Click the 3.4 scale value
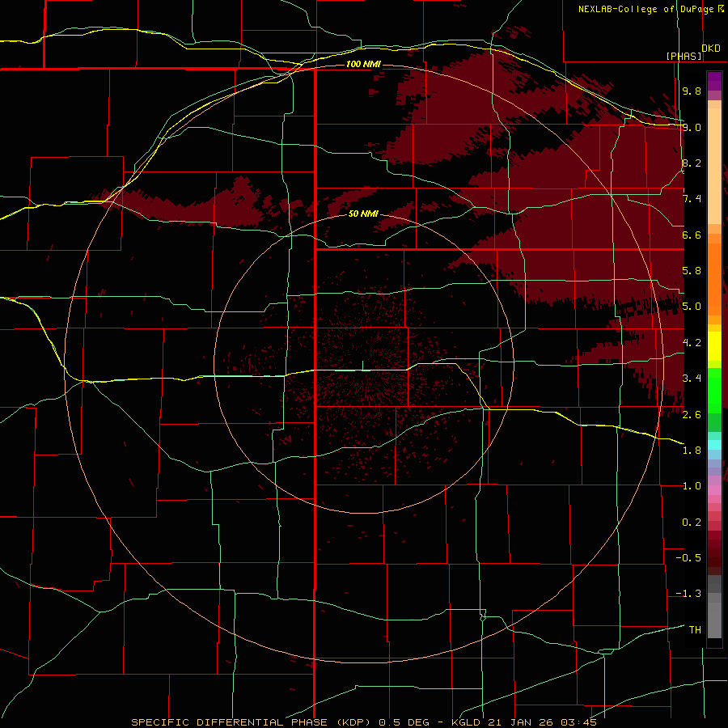 coord(692,379)
